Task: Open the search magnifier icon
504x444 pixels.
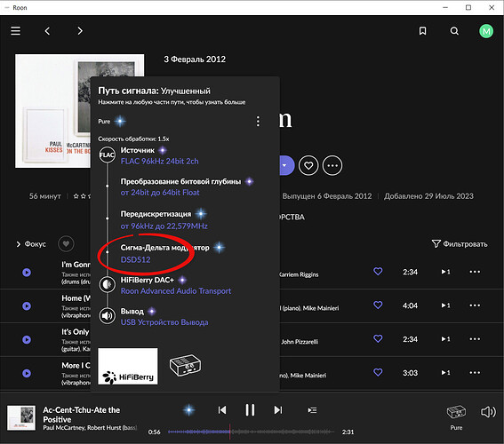Action: click(454, 31)
